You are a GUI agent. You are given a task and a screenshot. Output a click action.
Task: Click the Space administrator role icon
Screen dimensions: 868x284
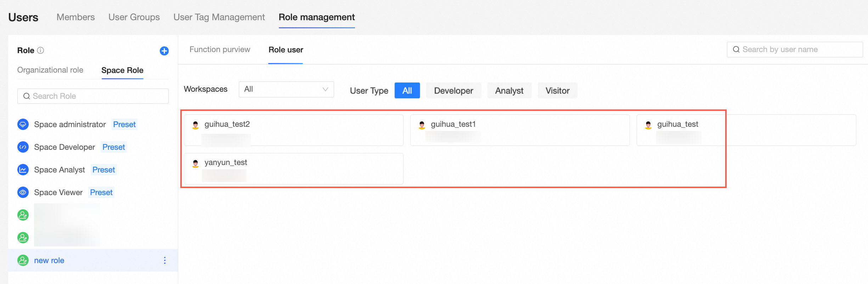(23, 124)
